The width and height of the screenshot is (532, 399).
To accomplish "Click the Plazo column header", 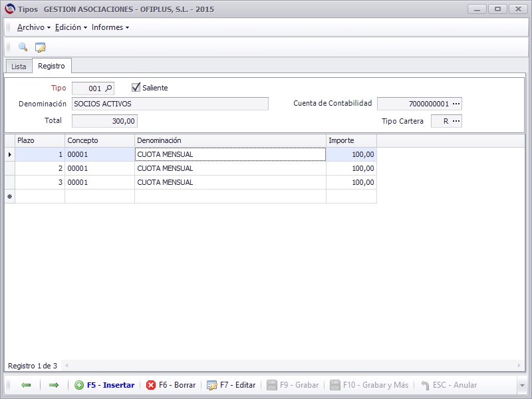I will [x=40, y=140].
